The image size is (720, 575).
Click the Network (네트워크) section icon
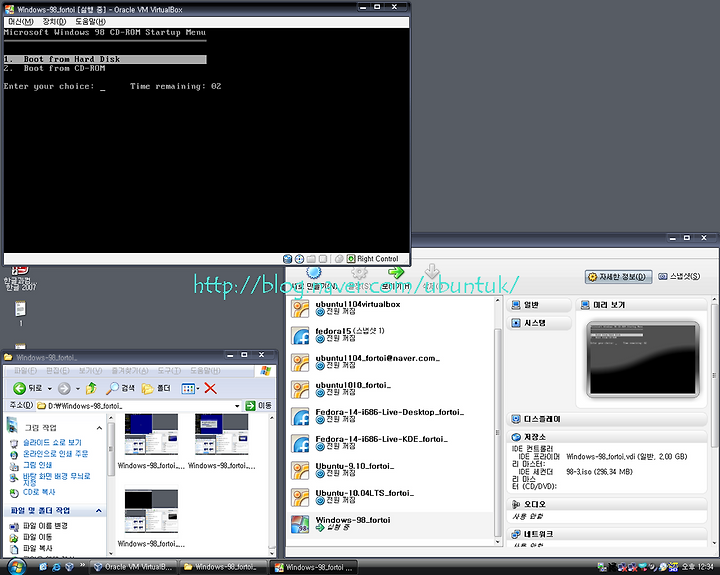click(x=516, y=534)
